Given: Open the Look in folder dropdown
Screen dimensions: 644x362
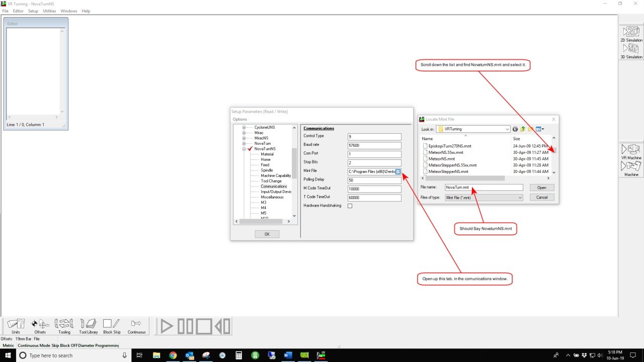Looking at the screenshot, I should [507, 129].
